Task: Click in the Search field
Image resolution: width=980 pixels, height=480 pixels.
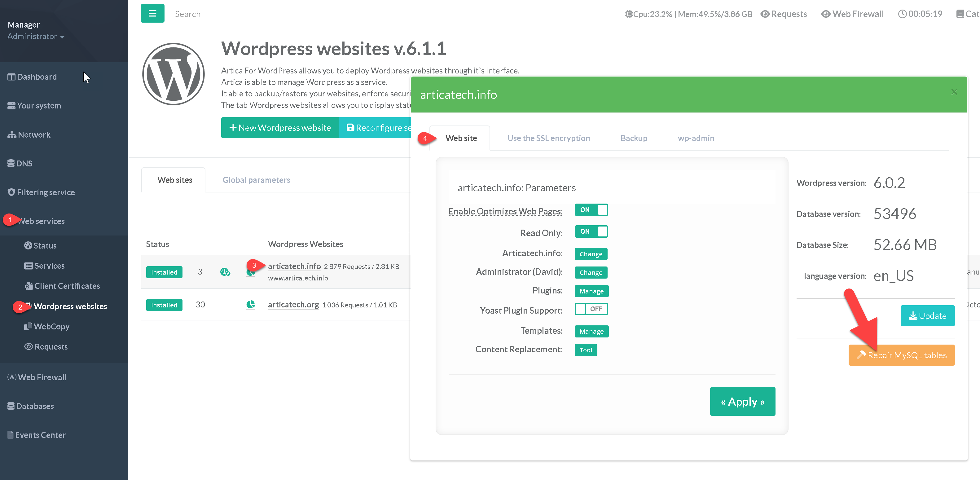Action: pos(187,14)
